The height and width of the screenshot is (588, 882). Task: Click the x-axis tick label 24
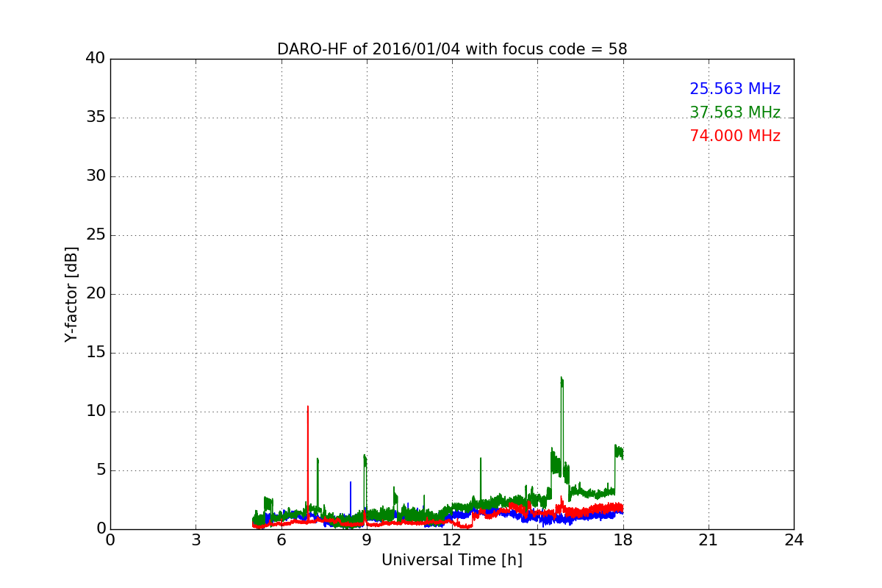(x=794, y=540)
